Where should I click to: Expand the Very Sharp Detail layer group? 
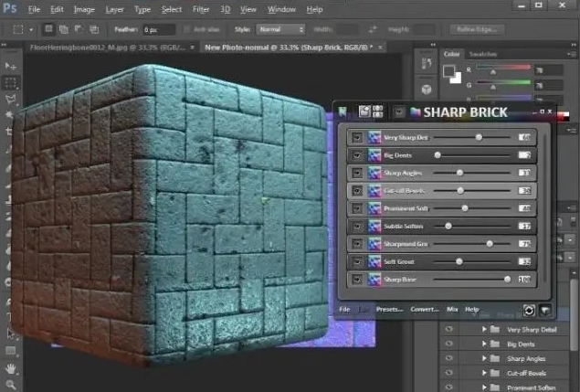482,329
